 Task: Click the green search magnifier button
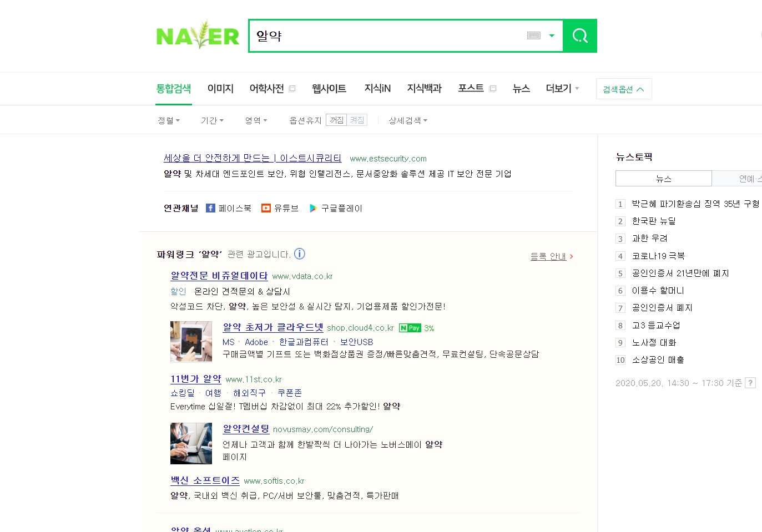(580, 36)
